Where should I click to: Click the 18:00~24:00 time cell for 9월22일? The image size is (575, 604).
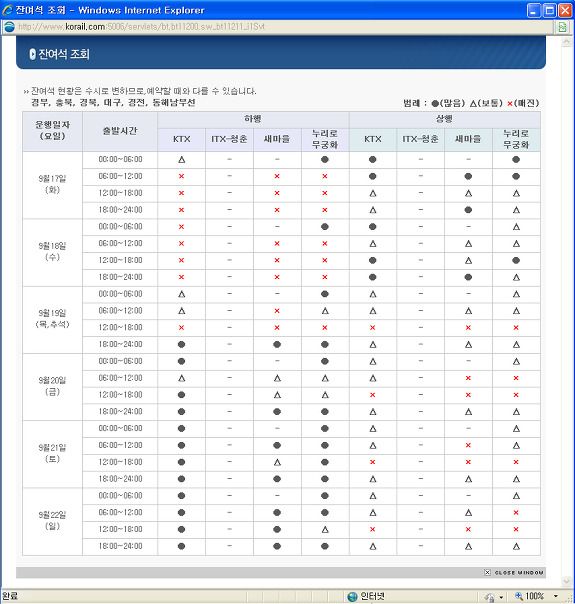120,546
